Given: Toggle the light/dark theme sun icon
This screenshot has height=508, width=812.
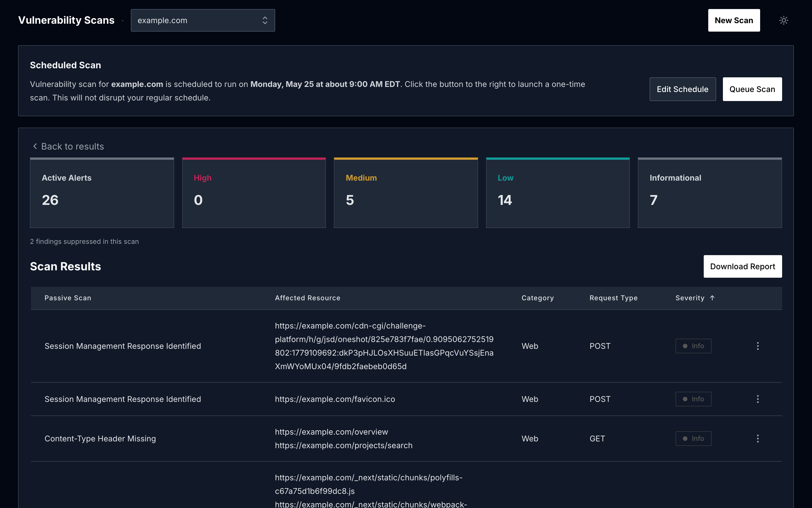Looking at the screenshot, I should tap(784, 21).
